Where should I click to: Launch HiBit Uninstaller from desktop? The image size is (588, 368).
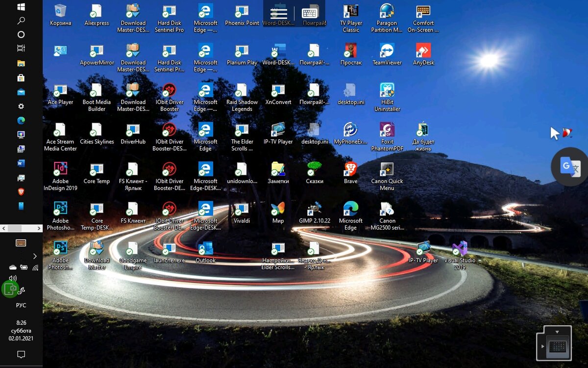click(387, 98)
